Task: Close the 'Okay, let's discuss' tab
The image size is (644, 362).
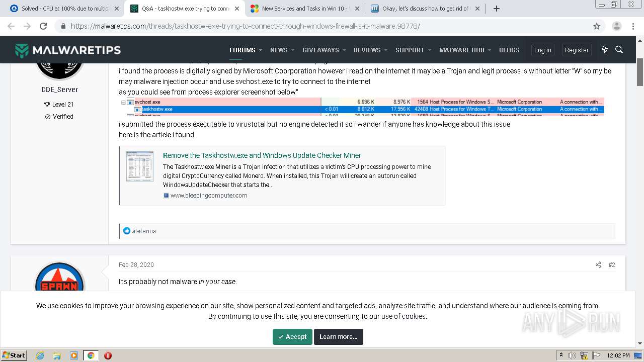Action: pos(477,9)
